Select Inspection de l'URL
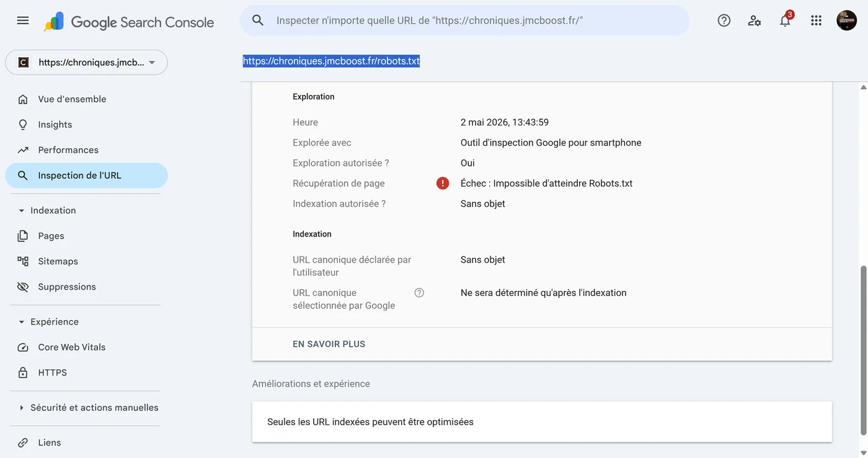The image size is (868, 458). (x=86, y=176)
